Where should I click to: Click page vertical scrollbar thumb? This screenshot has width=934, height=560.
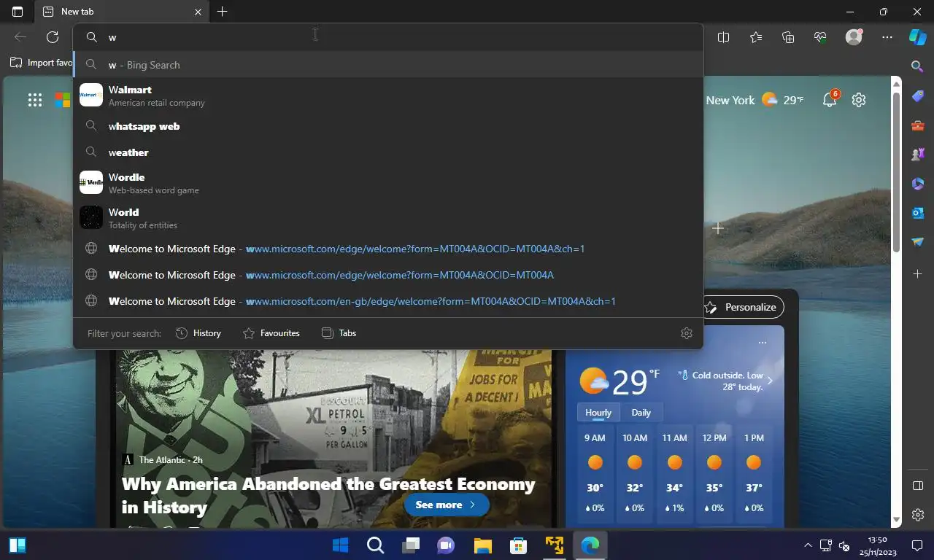(x=897, y=172)
